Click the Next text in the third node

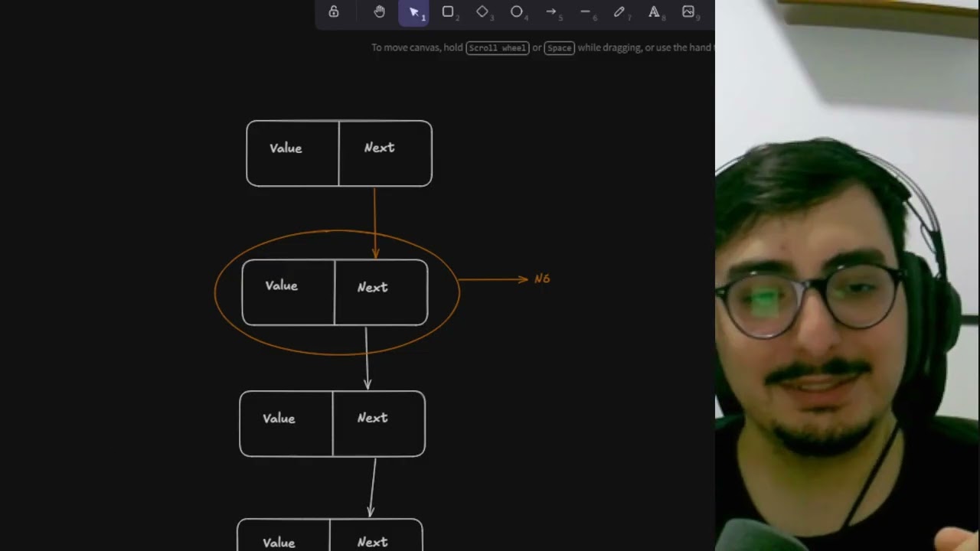(373, 418)
